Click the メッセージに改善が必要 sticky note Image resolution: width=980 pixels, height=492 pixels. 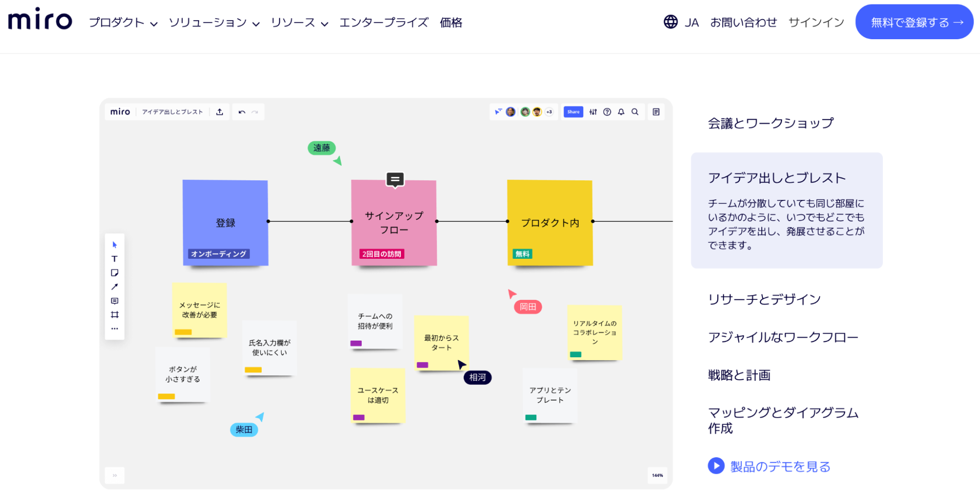pos(200,310)
